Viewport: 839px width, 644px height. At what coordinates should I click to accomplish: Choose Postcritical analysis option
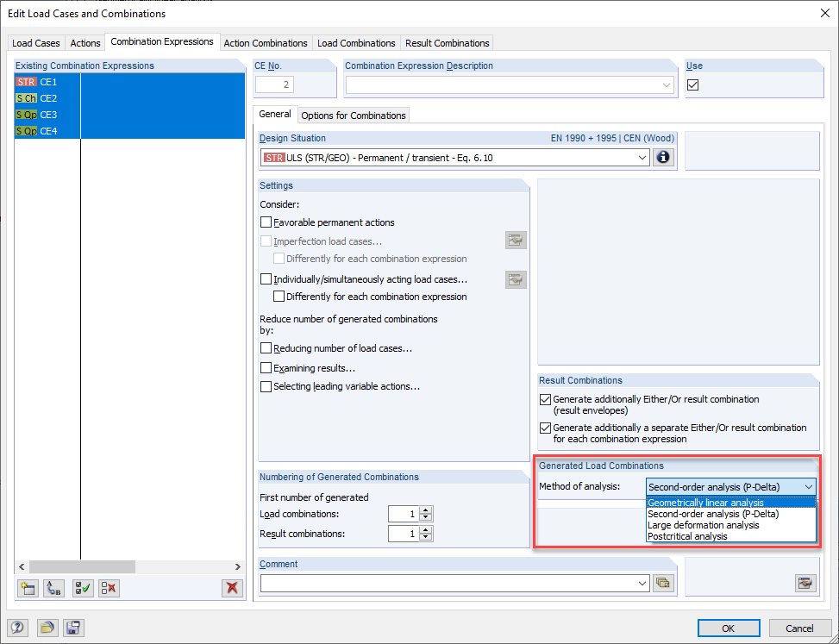tap(731, 536)
